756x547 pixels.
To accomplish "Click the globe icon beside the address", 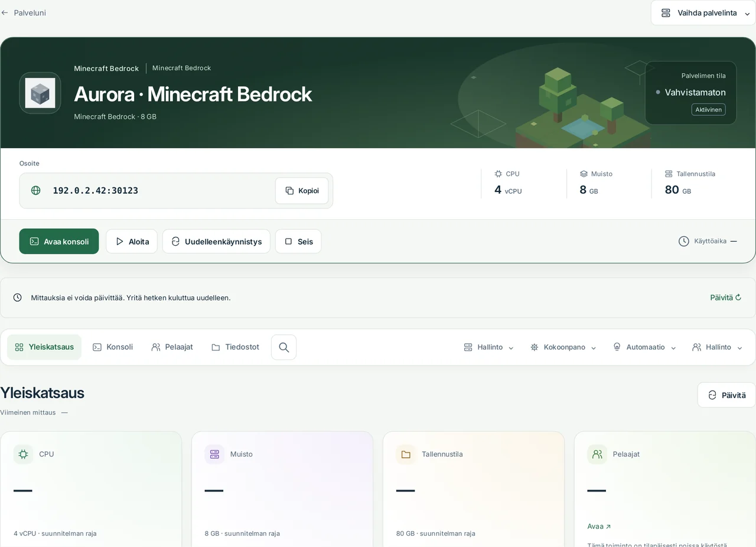I will [x=36, y=190].
